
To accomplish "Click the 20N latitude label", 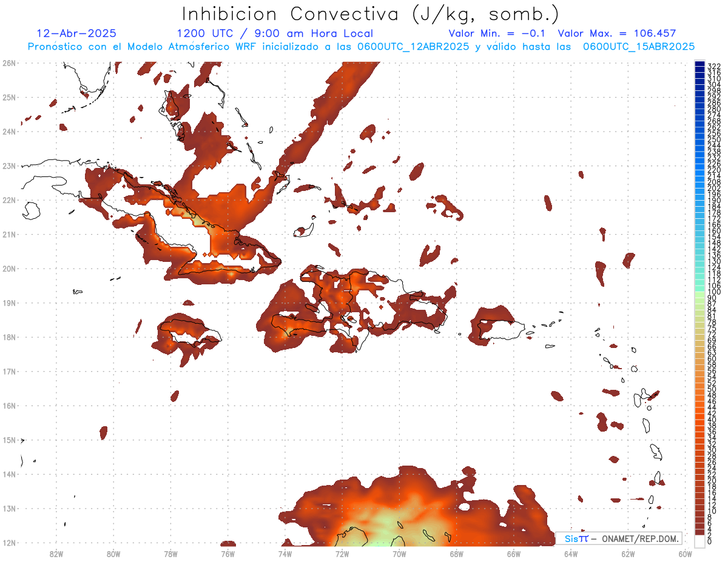I will (x=8, y=269).
